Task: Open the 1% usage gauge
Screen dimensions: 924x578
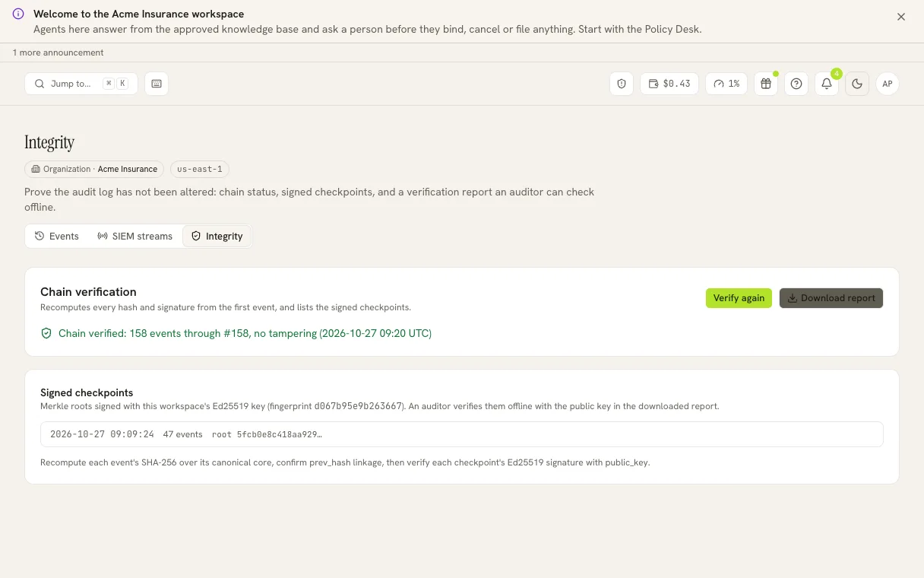Action: click(726, 84)
